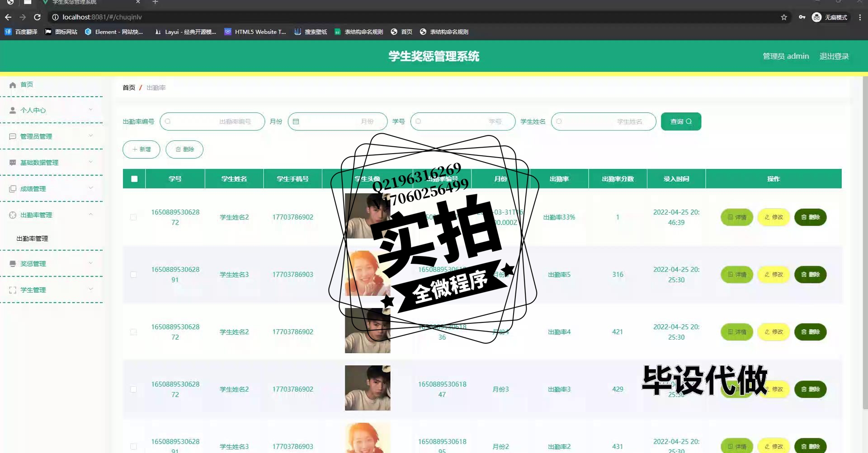
Task: Click the 新增 add button
Action: click(142, 149)
